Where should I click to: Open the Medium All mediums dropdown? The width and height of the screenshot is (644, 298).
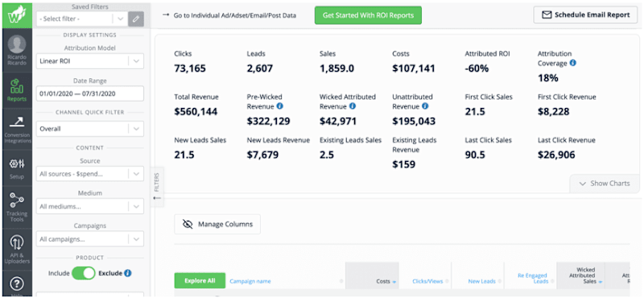[x=90, y=206]
